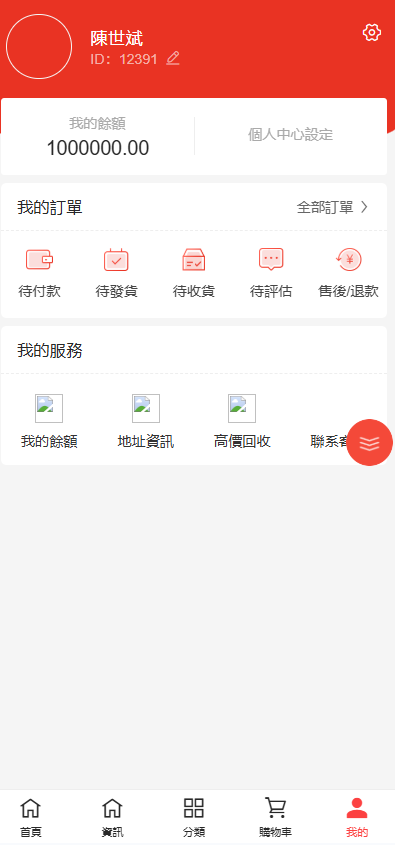View 全部訂單 list
Image resolution: width=395 pixels, height=845 pixels.
[325, 207]
